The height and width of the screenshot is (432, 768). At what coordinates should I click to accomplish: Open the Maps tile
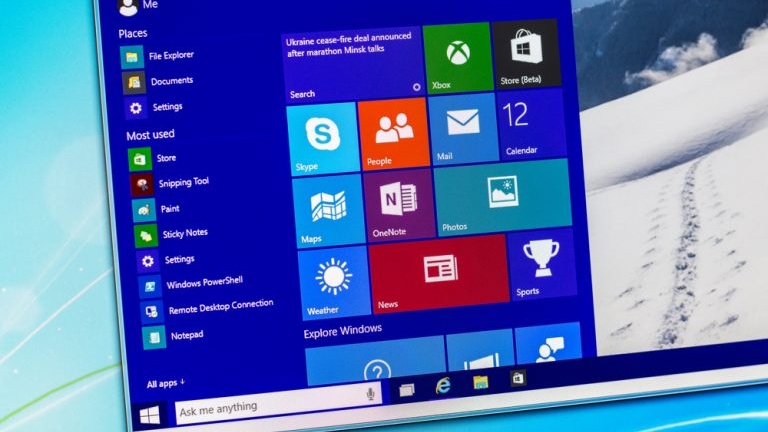pyautogui.click(x=328, y=210)
